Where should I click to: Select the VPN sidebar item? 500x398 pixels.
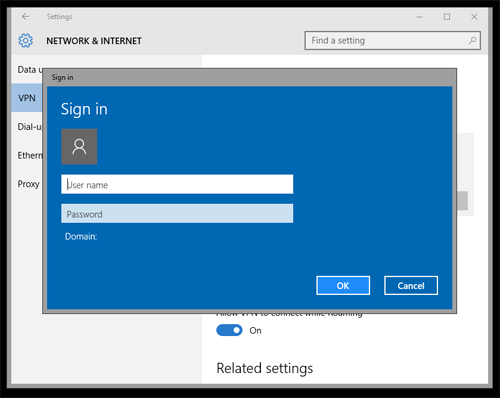pos(27,98)
